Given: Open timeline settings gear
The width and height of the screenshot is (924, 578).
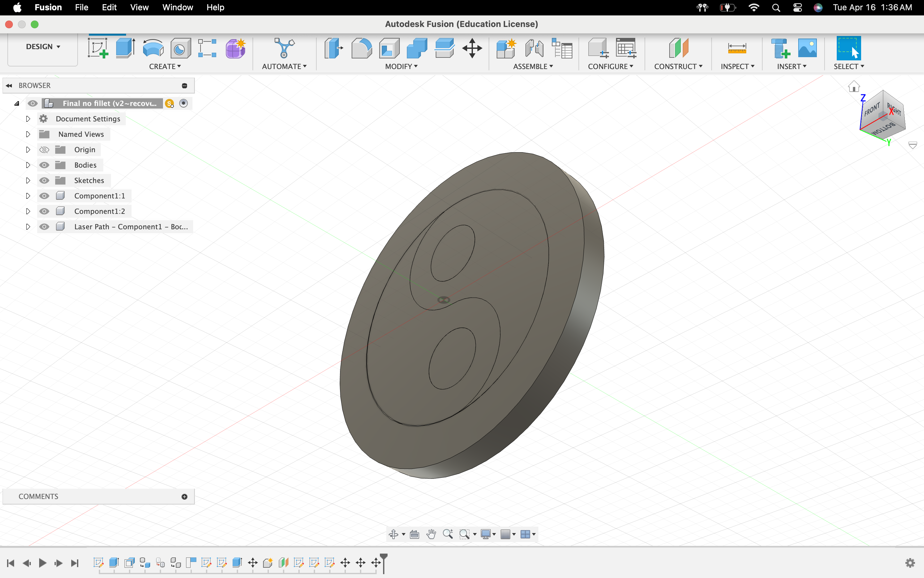Looking at the screenshot, I should (x=910, y=563).
